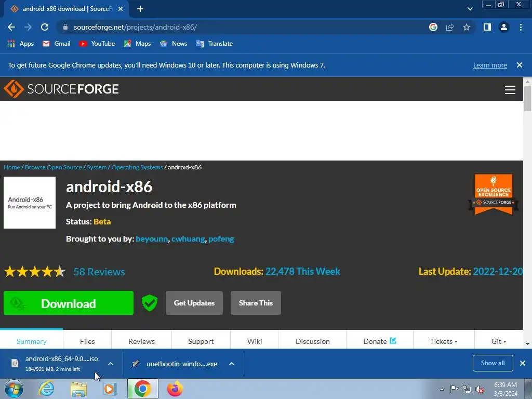Open 58 Reviews link
Screen dimensions: 532x399
[x=99, y=272]
